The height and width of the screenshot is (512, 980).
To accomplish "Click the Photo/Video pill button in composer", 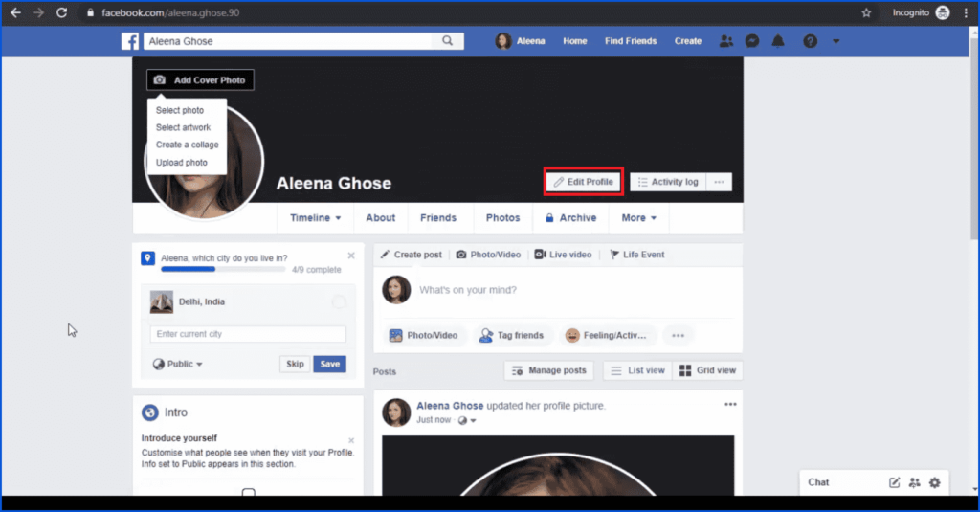I will [x=424, y=336].
